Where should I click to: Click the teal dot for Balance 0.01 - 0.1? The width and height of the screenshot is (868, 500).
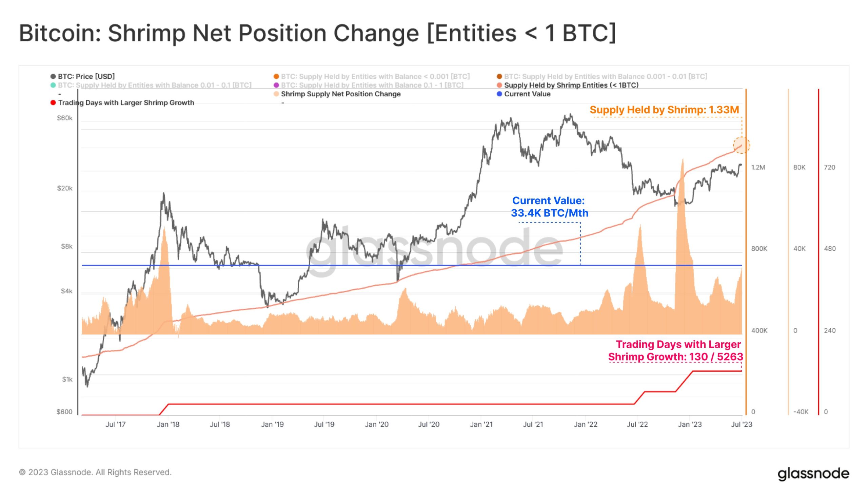(x=53, y=85)
